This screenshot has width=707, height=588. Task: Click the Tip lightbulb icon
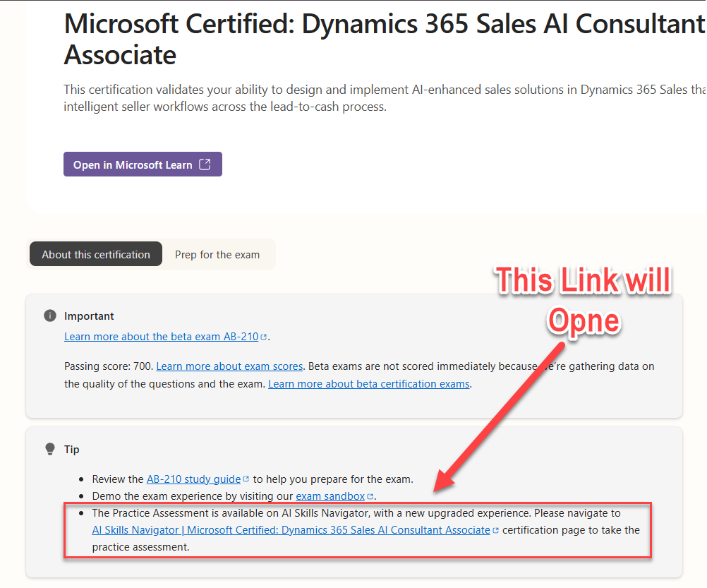(x=50, y=449)
